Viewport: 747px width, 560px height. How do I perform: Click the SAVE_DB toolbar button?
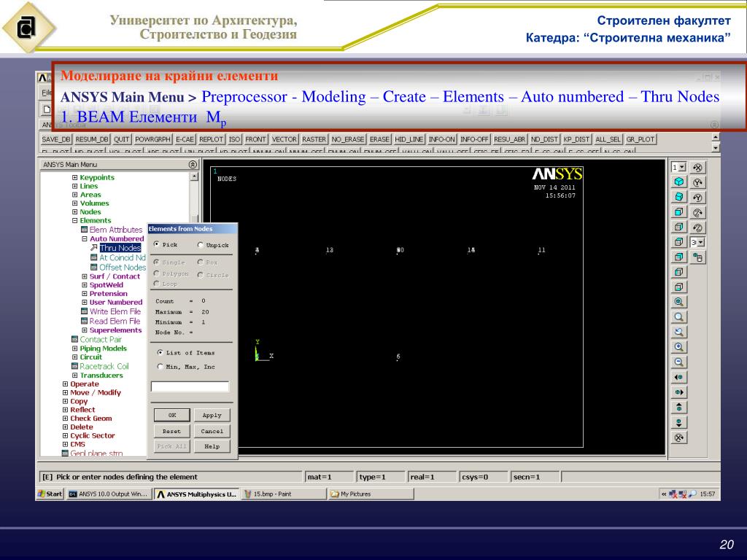click(56, 139)
